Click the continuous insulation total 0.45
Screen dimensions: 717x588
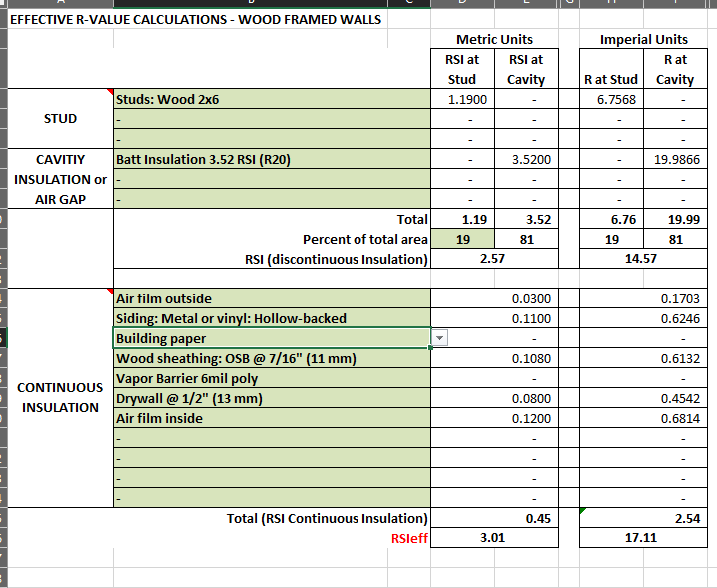click(494, 518)
